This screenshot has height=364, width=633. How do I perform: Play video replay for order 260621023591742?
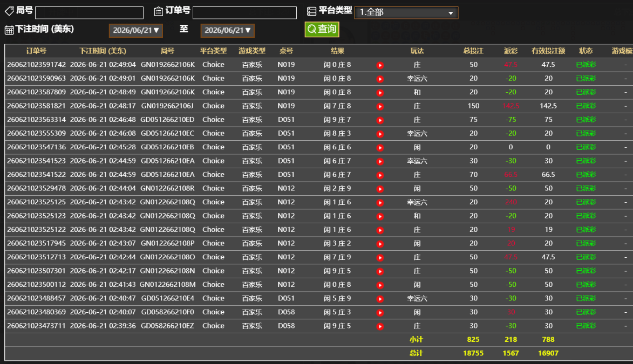[x=380, y=65]
